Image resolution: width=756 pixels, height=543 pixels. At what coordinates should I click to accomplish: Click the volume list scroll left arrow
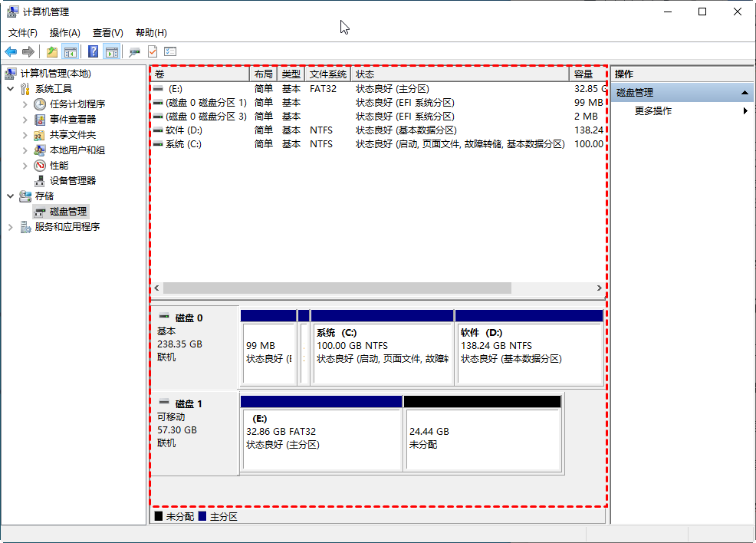click(x=156, y=288)
